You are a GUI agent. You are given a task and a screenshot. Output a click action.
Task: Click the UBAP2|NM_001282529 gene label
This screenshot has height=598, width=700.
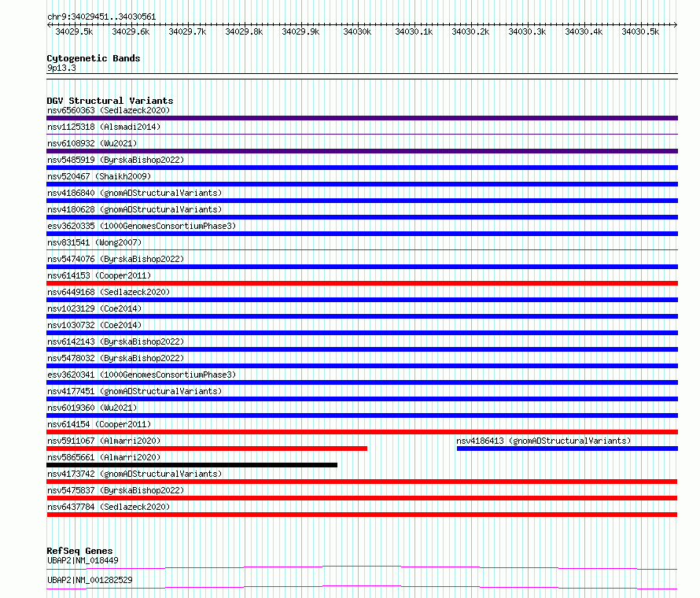(90, 580)
